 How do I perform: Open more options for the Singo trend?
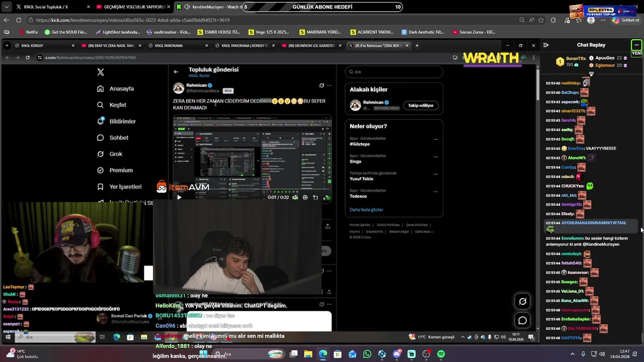point(436,156)
